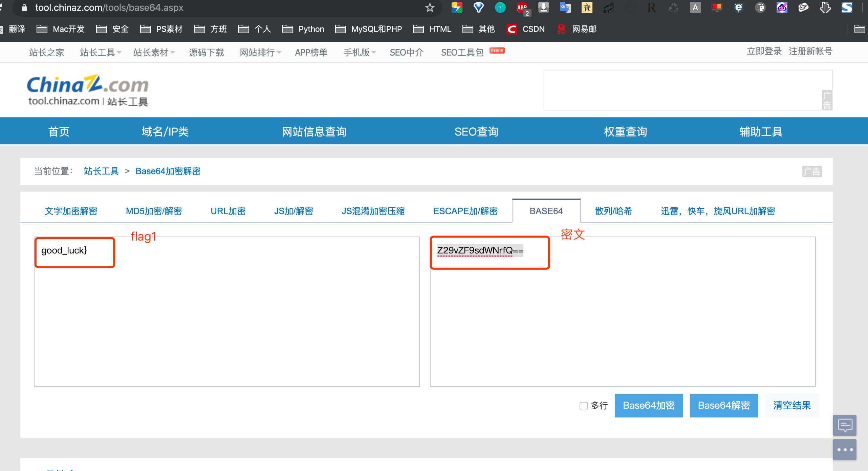Switch to the 散列/哈希 tab
This screenshot has width=868, height=471.
(x=613, y=211)
